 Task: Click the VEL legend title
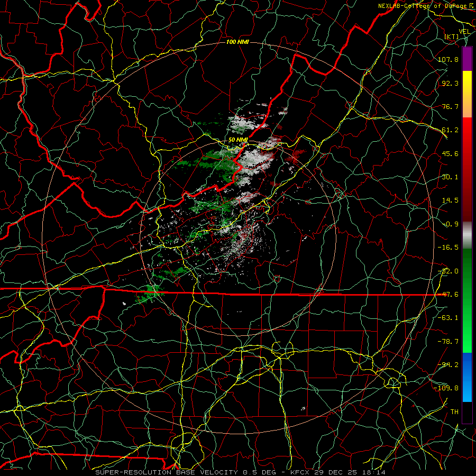464,32
